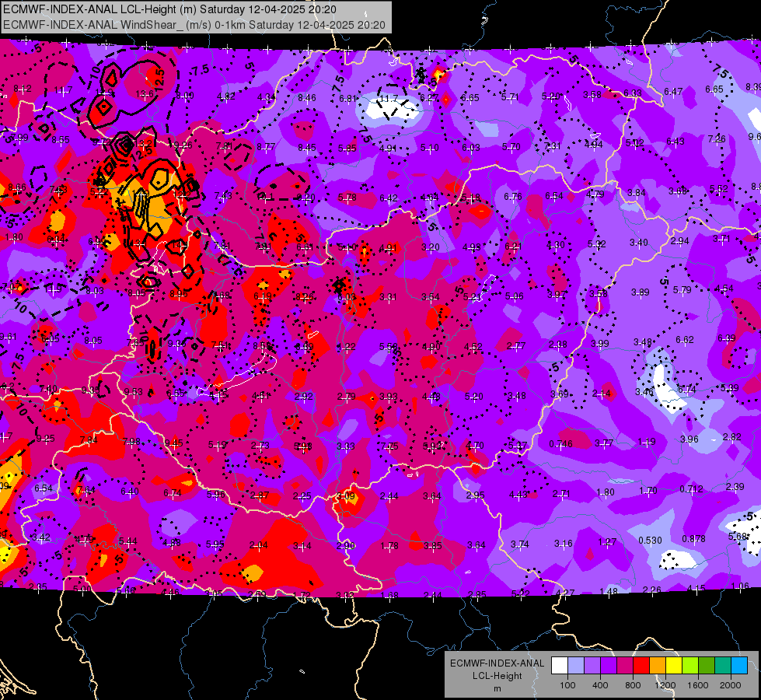The image size is (761, 700).
Task: Click the 5.79 wind shear value
Action: 682,290
